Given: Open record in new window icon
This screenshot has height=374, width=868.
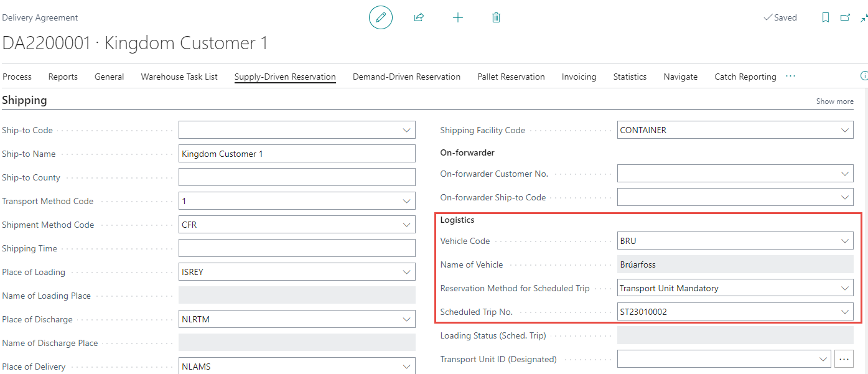Looking at the screenshot, I should pos(845,17).
